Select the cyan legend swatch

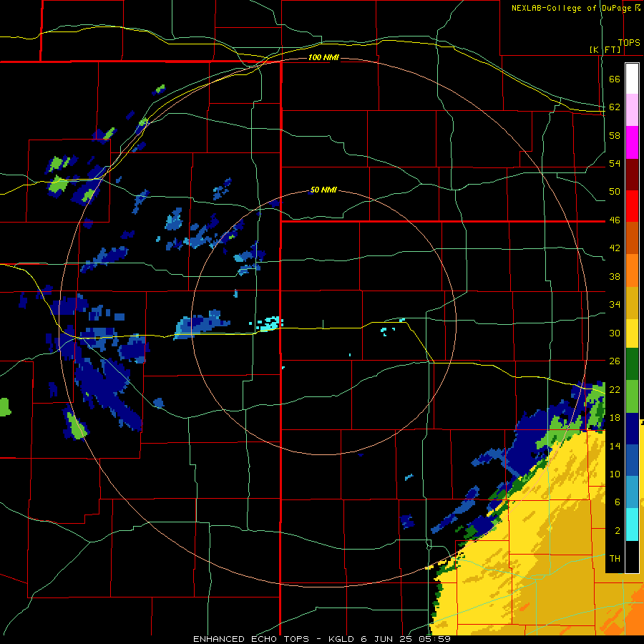point(632,525)
